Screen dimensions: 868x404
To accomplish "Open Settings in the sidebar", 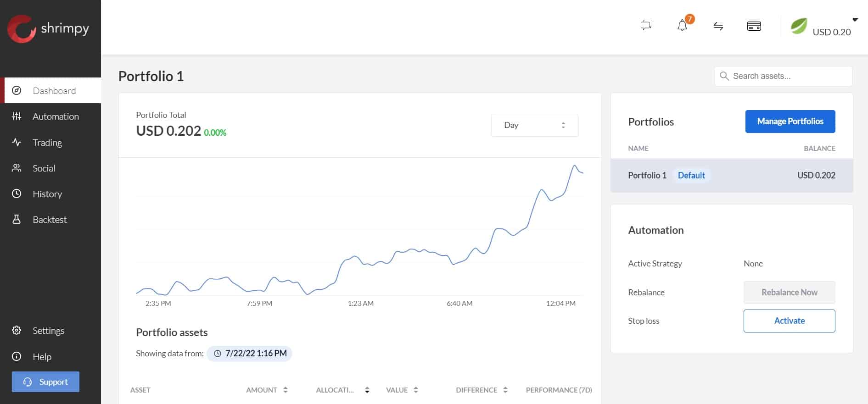I will click(50, 331).
